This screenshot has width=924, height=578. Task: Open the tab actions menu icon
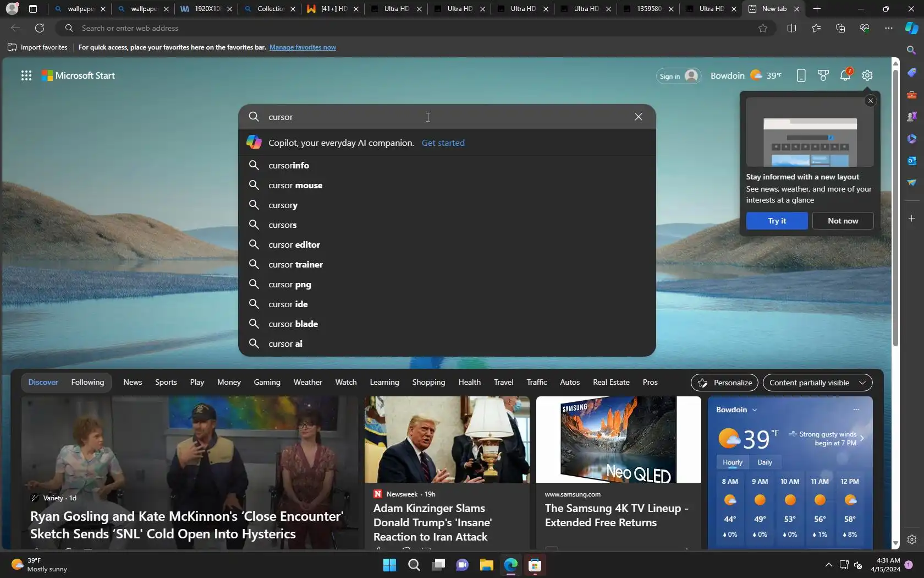33,9
